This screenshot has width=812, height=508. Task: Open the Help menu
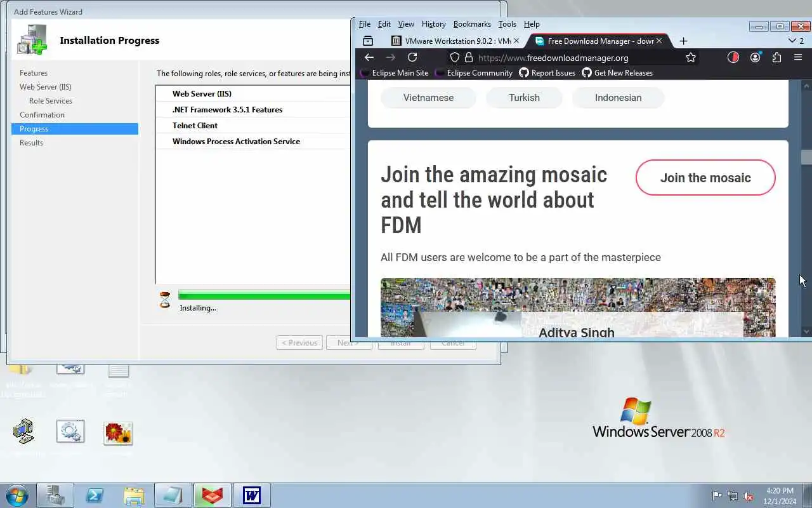532,24
